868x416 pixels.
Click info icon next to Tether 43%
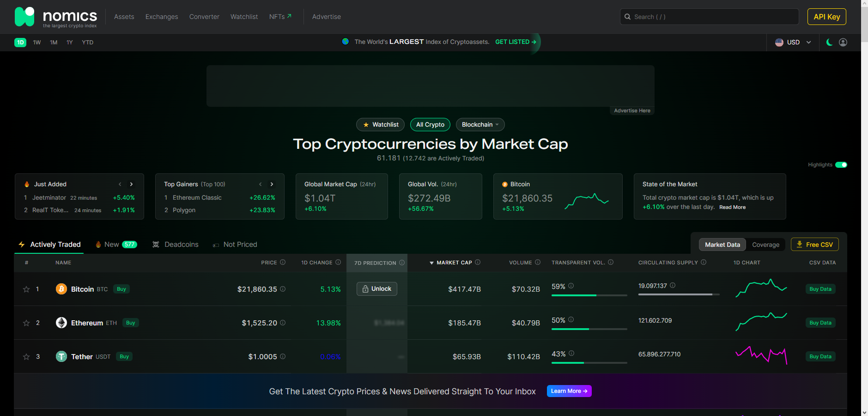(571, 353)
